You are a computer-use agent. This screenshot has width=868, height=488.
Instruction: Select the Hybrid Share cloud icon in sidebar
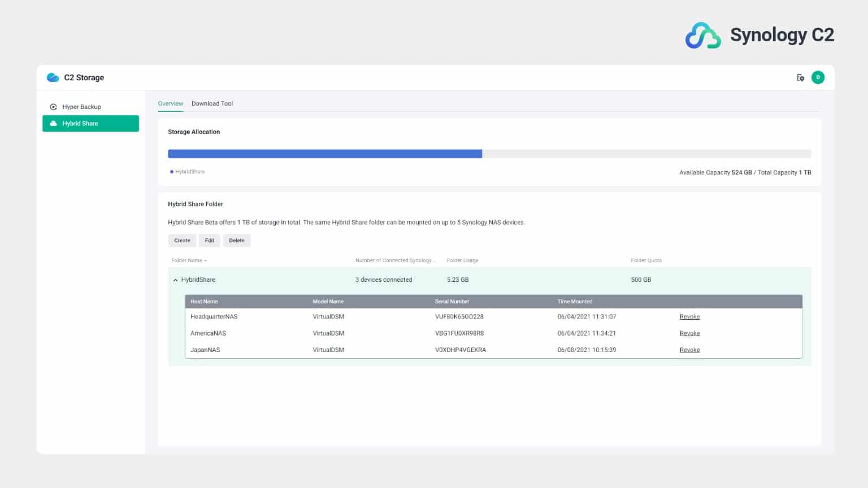(53, 124)
